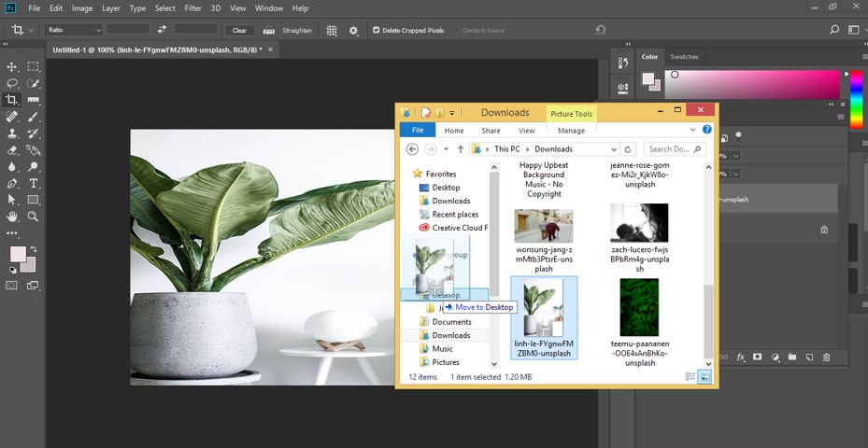
Task: Select the Move tool
Action: pos(12,66)
